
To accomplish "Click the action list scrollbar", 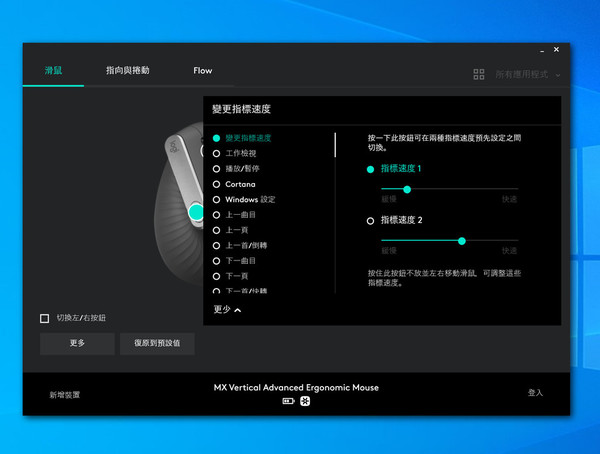I will [x=335, y=145].
